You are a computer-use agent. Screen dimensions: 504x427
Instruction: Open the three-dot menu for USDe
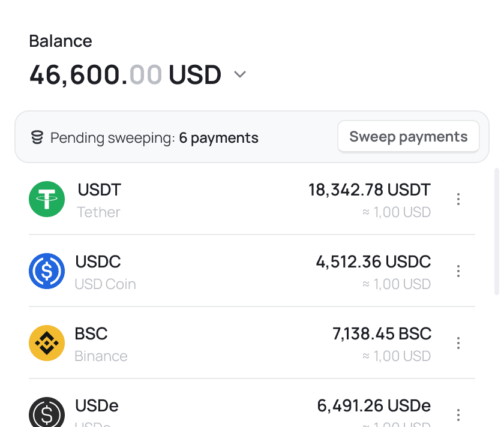[458, 414]
